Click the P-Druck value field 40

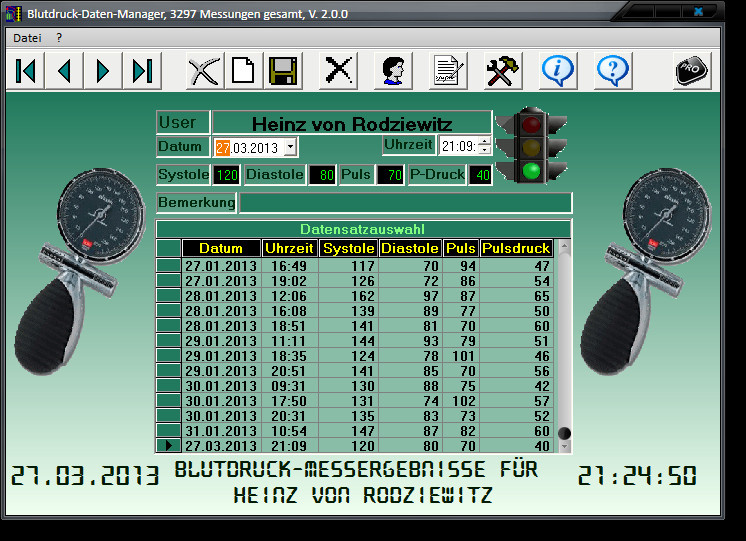click(480, 175)
